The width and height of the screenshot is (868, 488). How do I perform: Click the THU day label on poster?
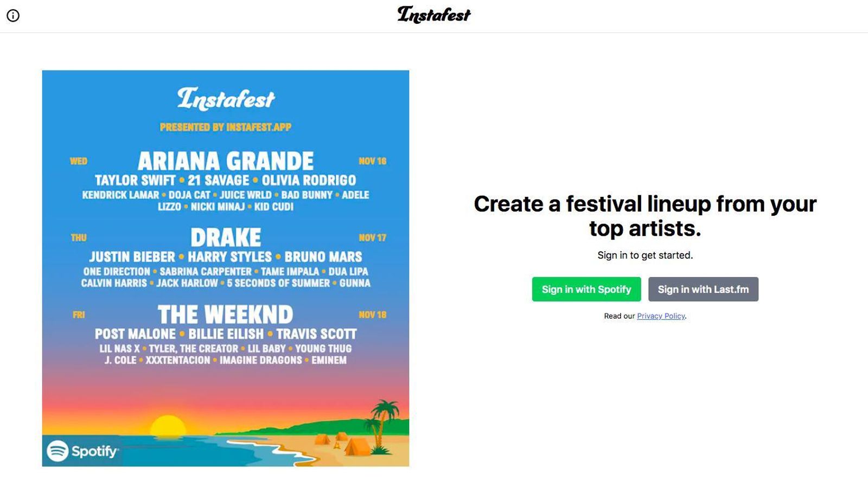pos(79,237)
